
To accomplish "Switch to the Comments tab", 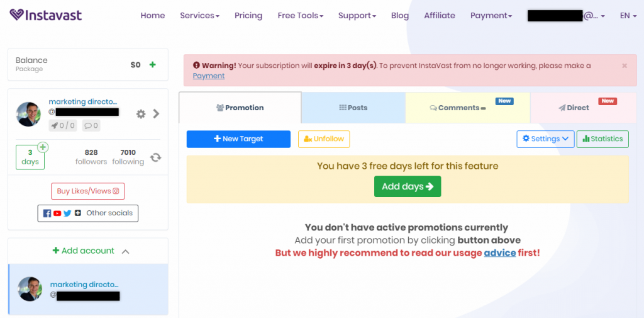I will tap(468, 108).
